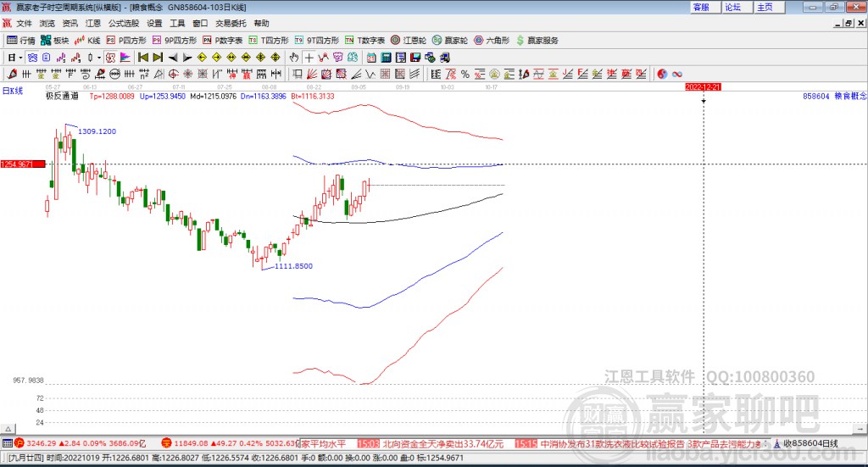Click the 日K线 label
Screen dimensions: 868x467
pyautogui.click(x=13, y=91)
